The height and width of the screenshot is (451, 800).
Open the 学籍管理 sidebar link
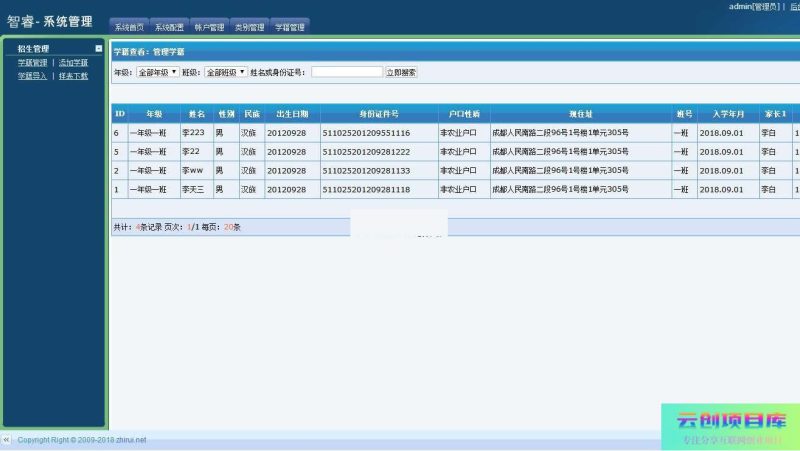(32, 62)
